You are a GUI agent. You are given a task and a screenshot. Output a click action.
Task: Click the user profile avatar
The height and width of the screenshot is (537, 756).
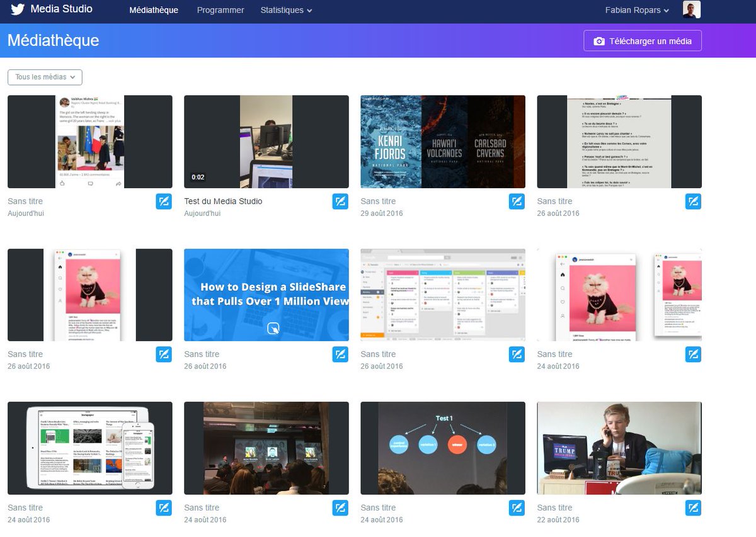click(692, 9)
